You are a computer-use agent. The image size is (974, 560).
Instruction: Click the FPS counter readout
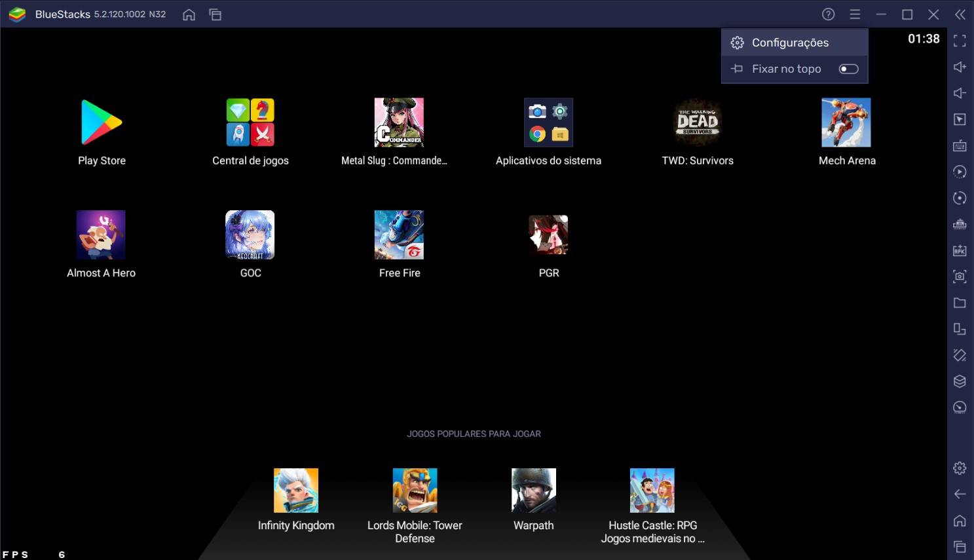point(34,554)
